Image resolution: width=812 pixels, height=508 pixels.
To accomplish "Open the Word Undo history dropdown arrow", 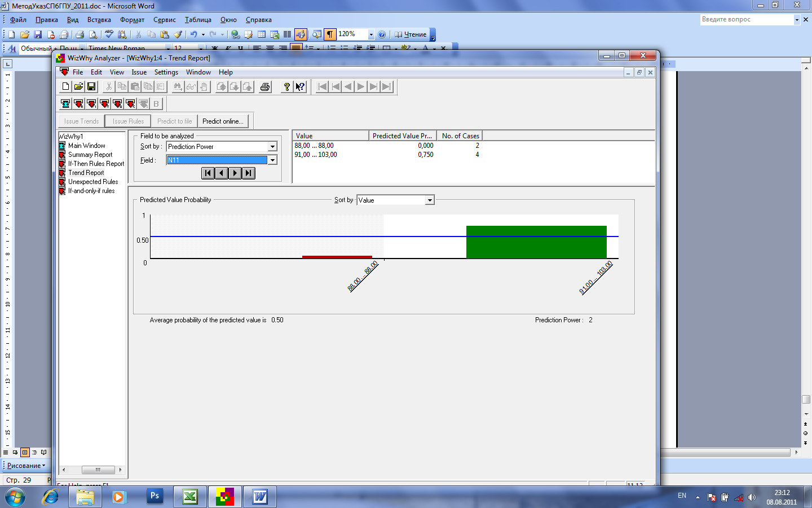I will [x=203, y=34].
